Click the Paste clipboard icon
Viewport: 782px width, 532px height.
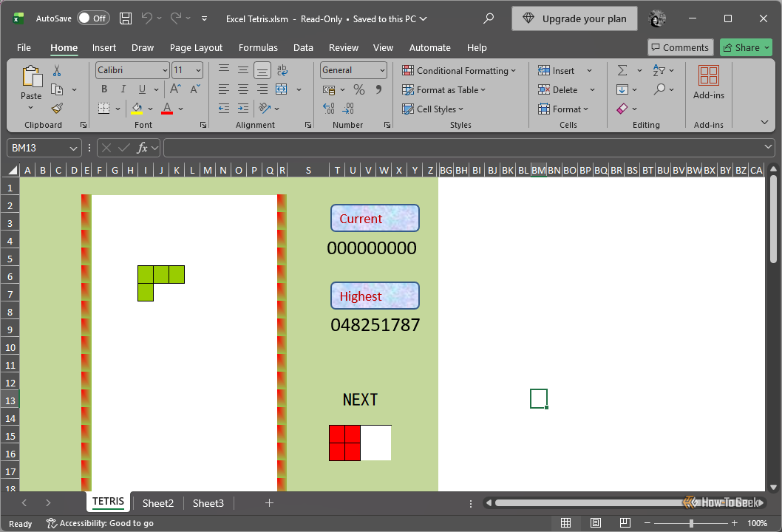(x=32, y=77)
